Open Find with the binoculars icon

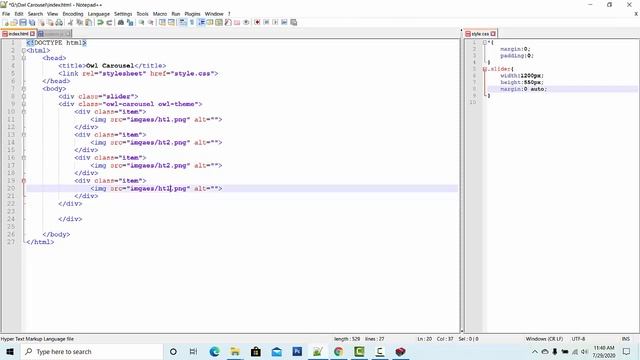click(121, 22)
